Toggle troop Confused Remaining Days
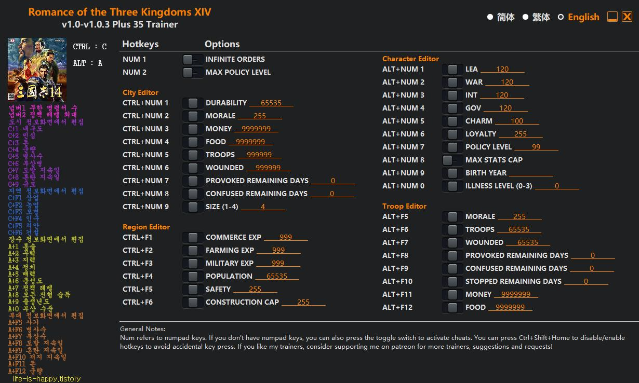 (452, 269)
